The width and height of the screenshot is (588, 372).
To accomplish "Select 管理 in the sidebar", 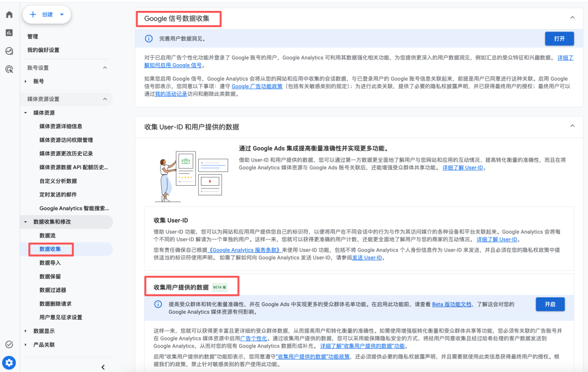I will 33,36.
